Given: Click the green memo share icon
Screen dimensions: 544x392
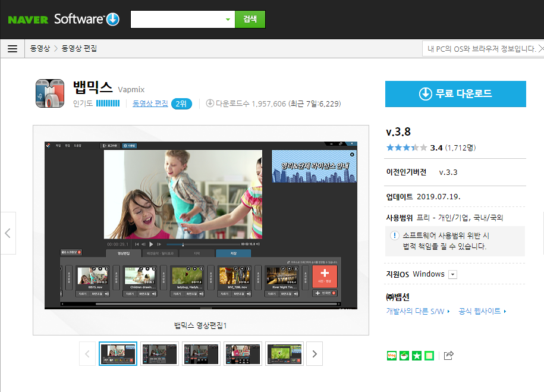Looking at the screenshot, I should [x=429, y=356].
